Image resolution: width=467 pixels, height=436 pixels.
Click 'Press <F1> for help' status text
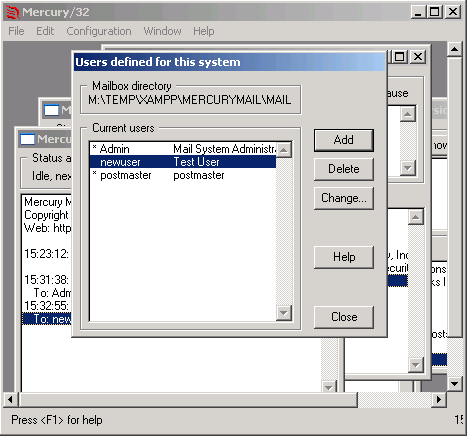pyautogui.click(x=57, y=420)
